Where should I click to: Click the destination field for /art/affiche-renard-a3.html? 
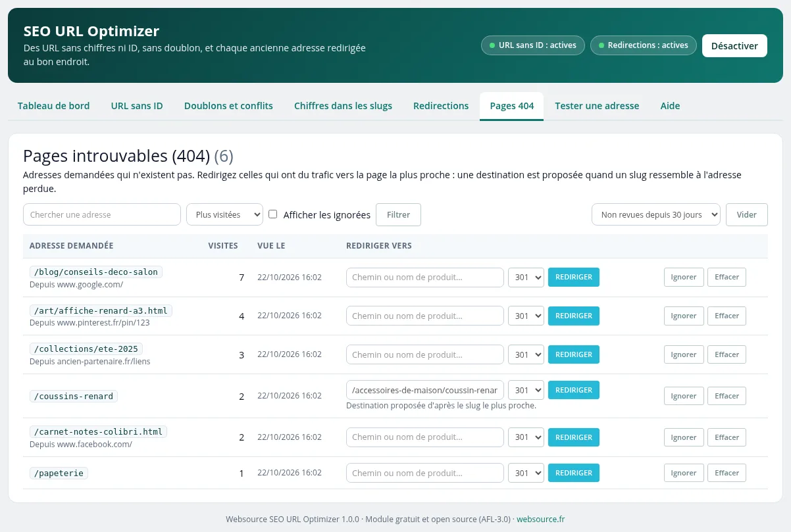click(425, 316)
